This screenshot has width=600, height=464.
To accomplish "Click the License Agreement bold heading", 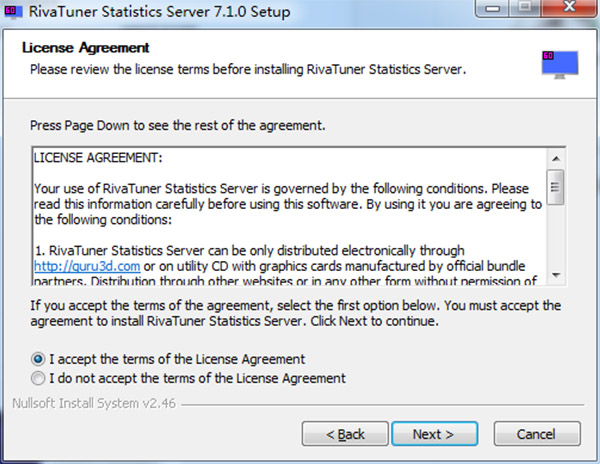I will pyautogui.click(x=85, y=47).
